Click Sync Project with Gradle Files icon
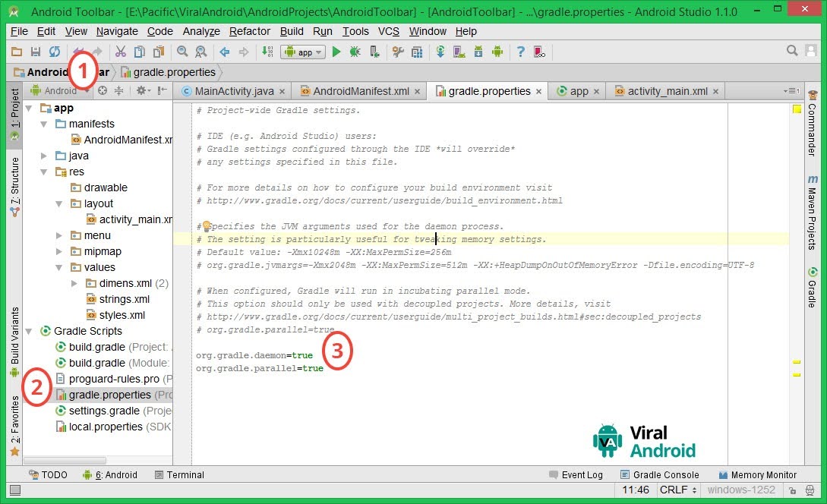This screenshot has width=827, height=504. tap(440, 52)
